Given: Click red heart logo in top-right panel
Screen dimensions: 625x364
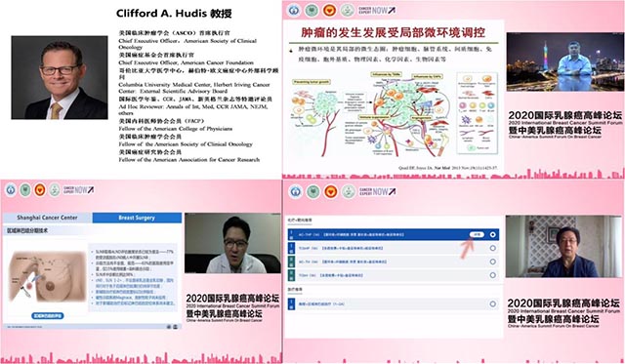Looking at the screenshot, I should pyautogui.click(x=329, y=11).
